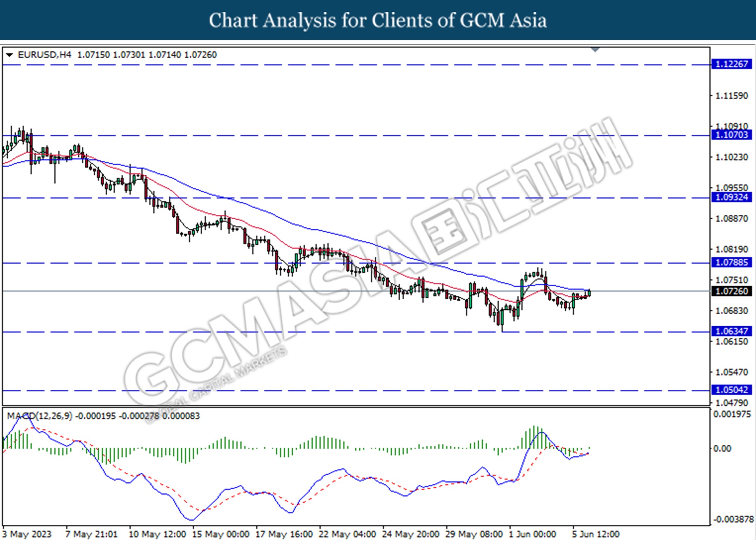Click the 10 May 12:00 time label
The height and width of the screenshot is (540, 756).
157,534
